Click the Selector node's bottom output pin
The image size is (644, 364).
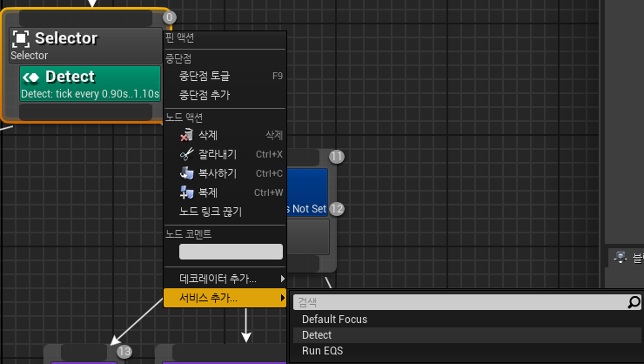pyautogui.click(x=85, y=112)
